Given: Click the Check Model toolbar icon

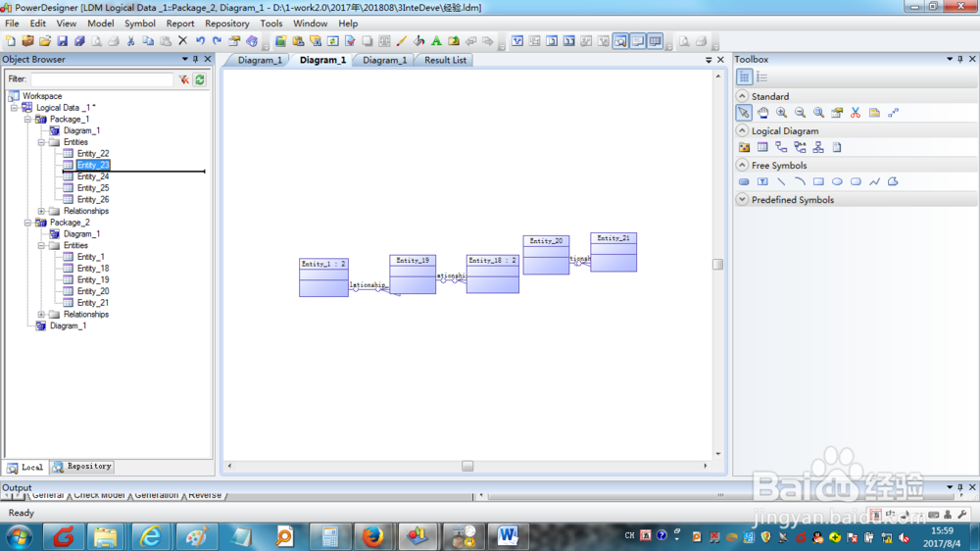Looking at the screenshot, I should tap(350, 41).
